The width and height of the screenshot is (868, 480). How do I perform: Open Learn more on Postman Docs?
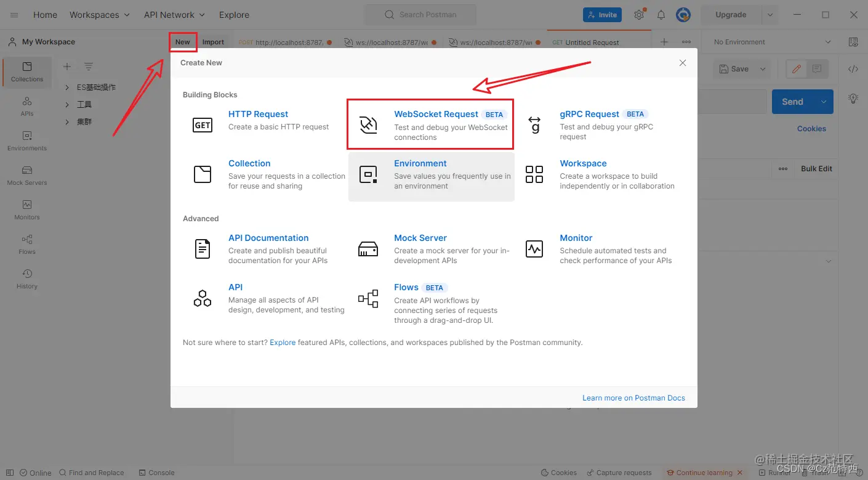coord(633,397)
